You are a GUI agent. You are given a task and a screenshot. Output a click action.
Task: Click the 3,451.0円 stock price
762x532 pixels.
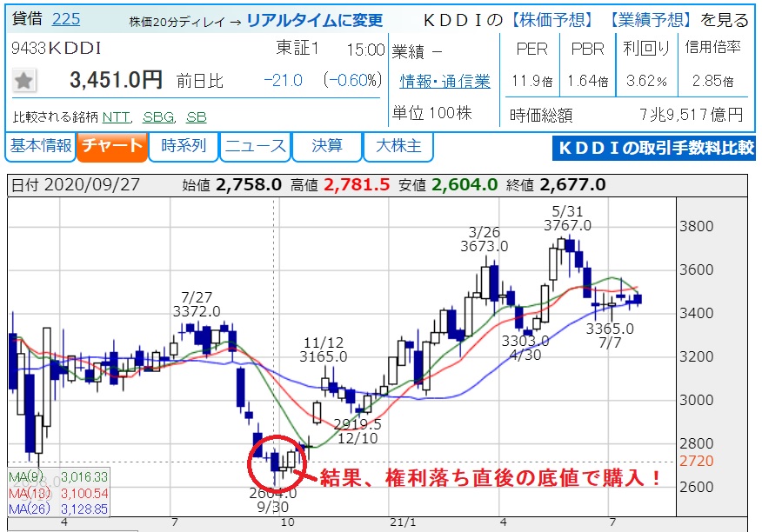point(116,80)
